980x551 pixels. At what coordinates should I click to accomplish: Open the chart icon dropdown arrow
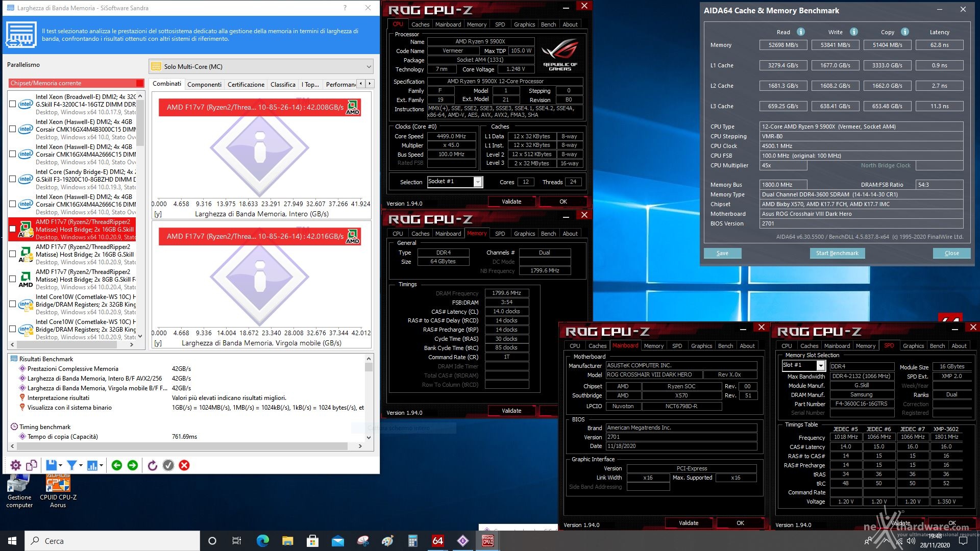(x=101, y=465)
